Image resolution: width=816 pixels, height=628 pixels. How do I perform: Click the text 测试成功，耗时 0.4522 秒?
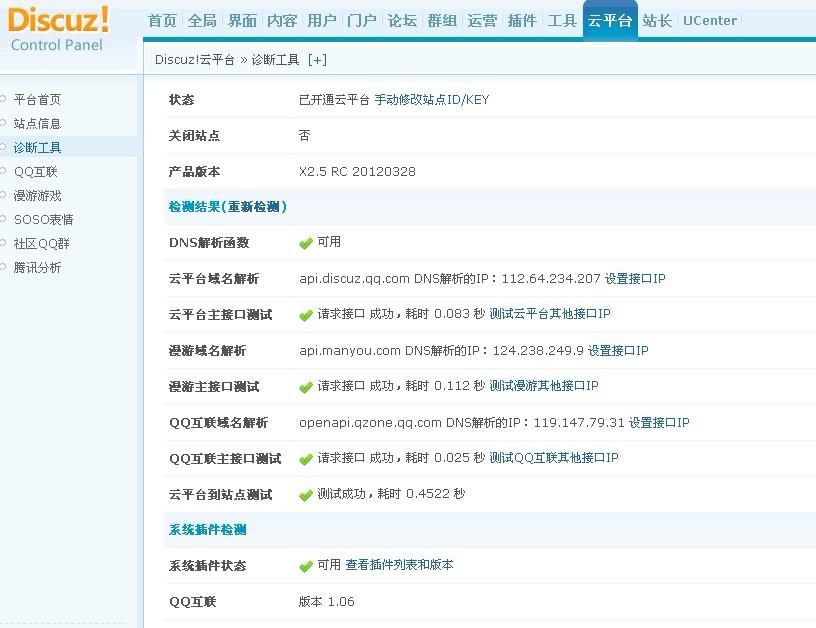click(391, 494)
